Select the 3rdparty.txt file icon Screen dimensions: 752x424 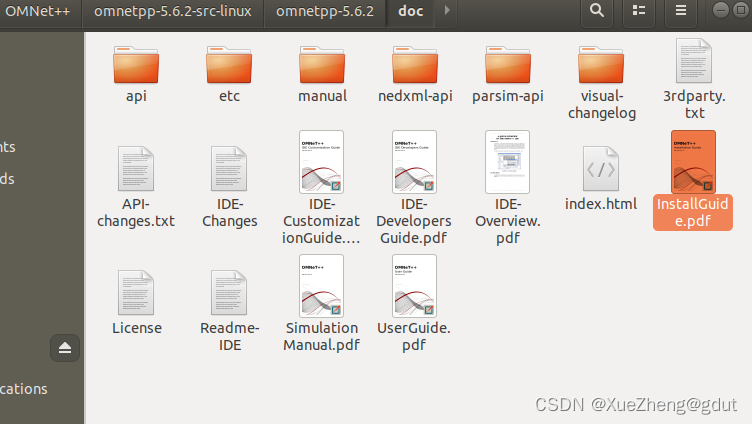(x=694, y=61)
